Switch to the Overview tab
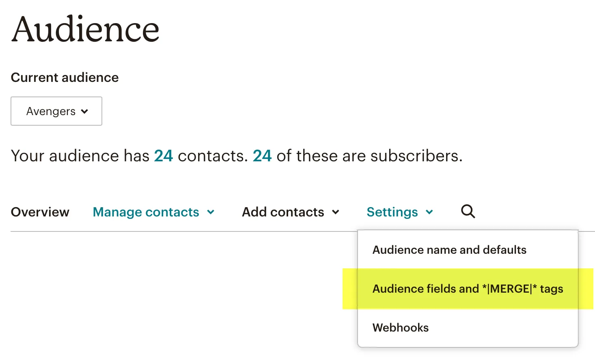The image size is (595, 364). 40,212
